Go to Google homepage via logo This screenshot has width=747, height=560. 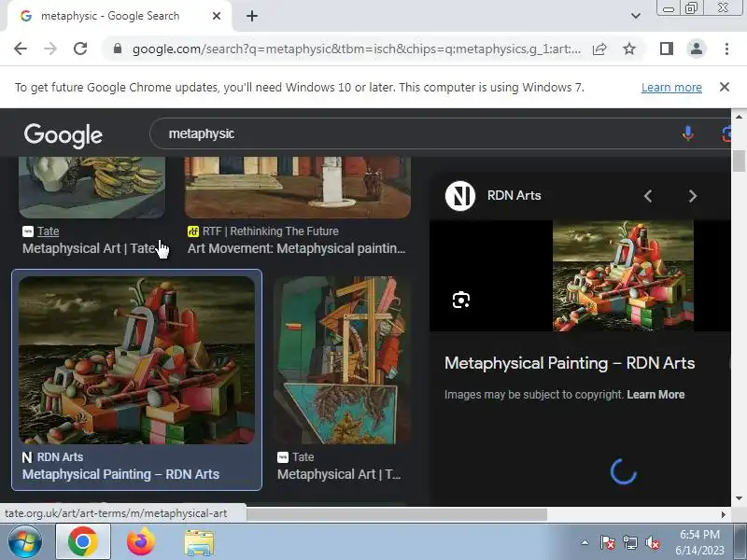(x=63, y=135)
